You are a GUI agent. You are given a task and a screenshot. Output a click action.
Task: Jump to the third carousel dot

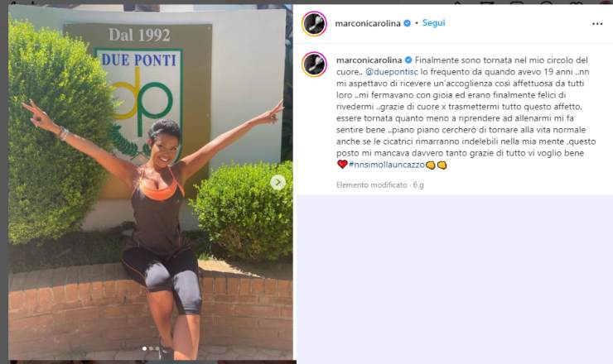point(157,348)
